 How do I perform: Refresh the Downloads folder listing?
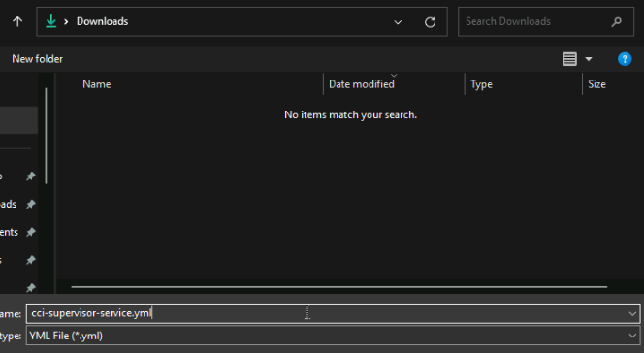[430, 22]
